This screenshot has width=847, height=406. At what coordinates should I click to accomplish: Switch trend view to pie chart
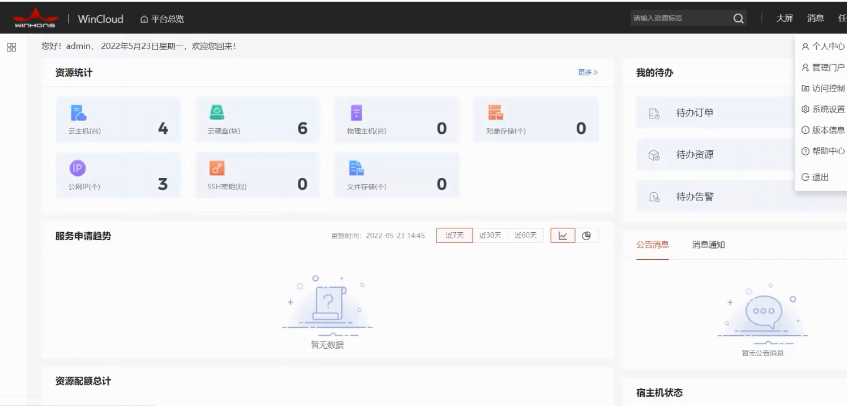pyautogui.click(x=587, y=236)
